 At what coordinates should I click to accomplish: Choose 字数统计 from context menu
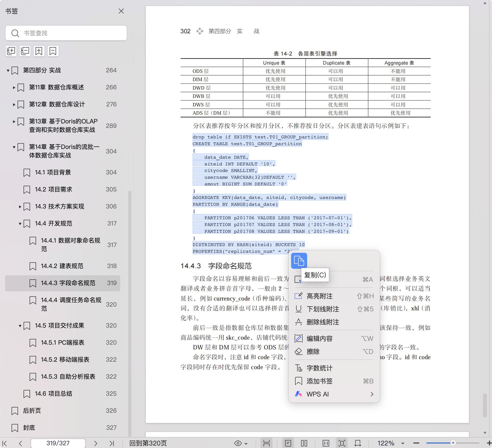334,368
